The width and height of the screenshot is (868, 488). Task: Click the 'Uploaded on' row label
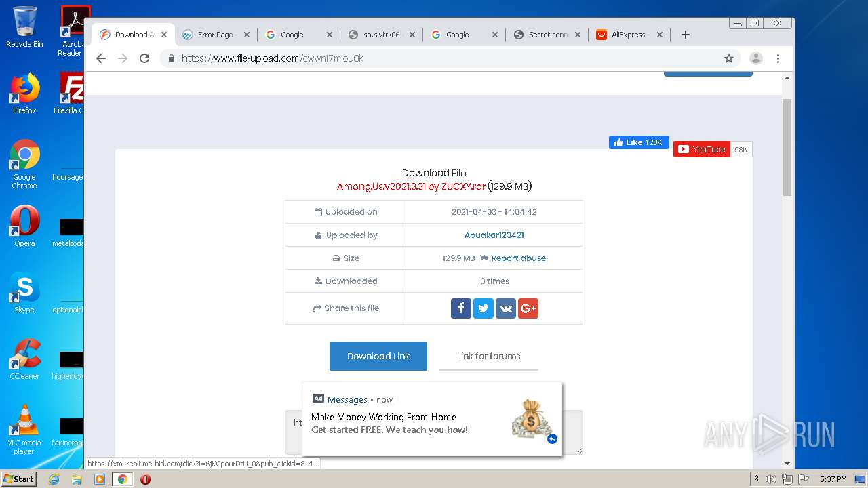click(x=346, y=212)
